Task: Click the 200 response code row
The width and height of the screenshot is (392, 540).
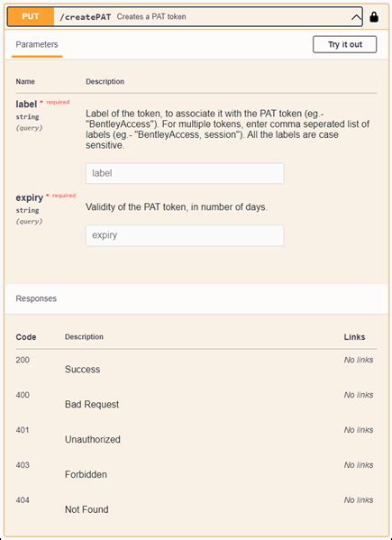Action: (196, 365)
